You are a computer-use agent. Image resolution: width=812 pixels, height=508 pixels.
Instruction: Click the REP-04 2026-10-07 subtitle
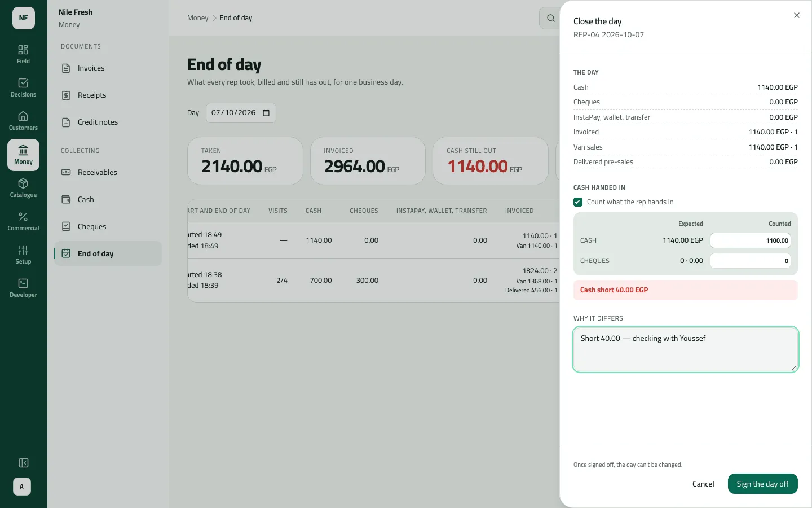tap(608, 35)
